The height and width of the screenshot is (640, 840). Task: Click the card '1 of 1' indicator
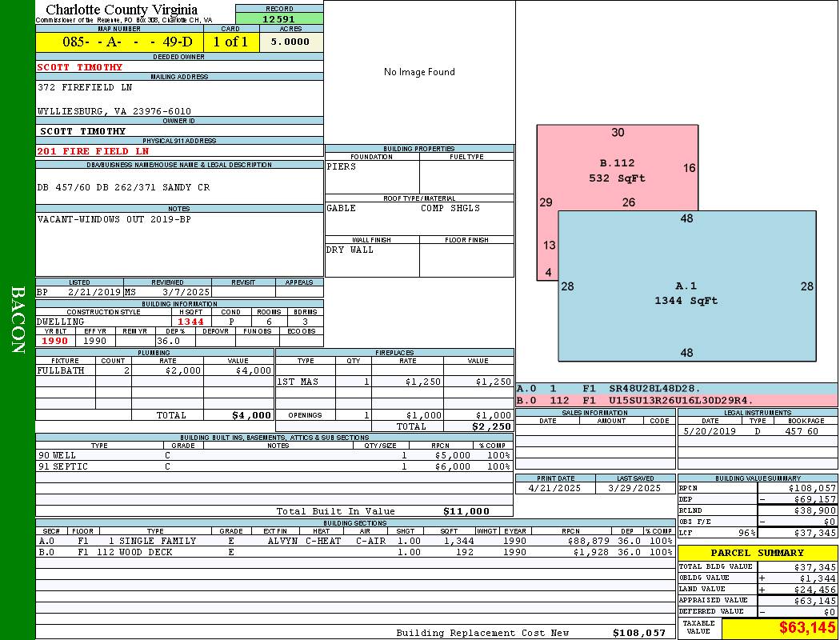pos(230,42)
